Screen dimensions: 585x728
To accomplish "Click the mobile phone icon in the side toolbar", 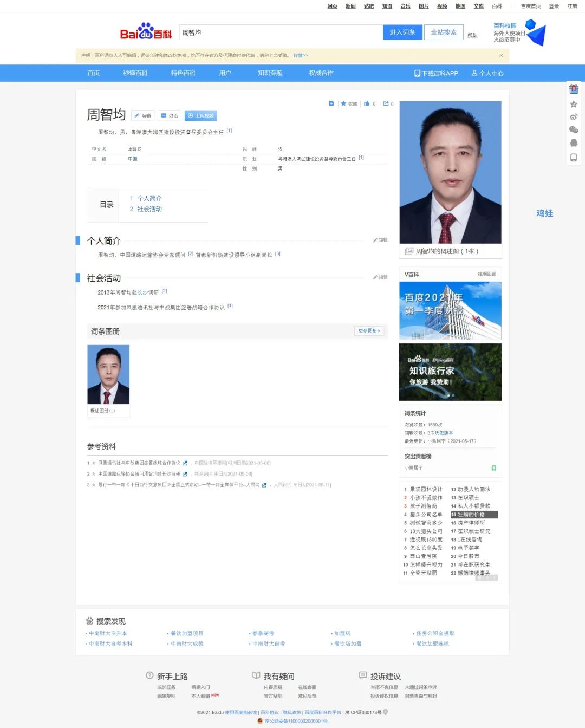I will coord(574,158).
